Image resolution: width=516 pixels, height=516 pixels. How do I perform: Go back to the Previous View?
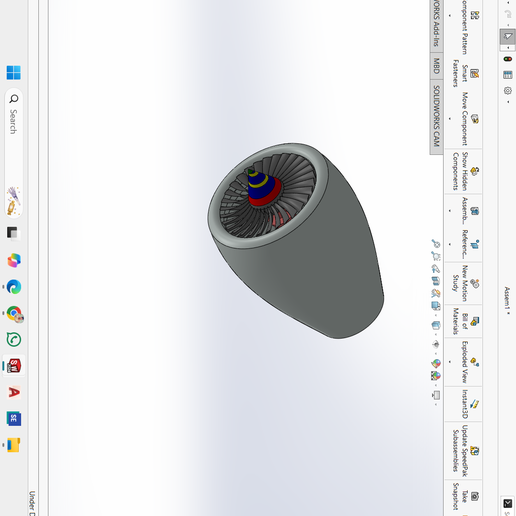pyautogui.click(x=435, y=268)
